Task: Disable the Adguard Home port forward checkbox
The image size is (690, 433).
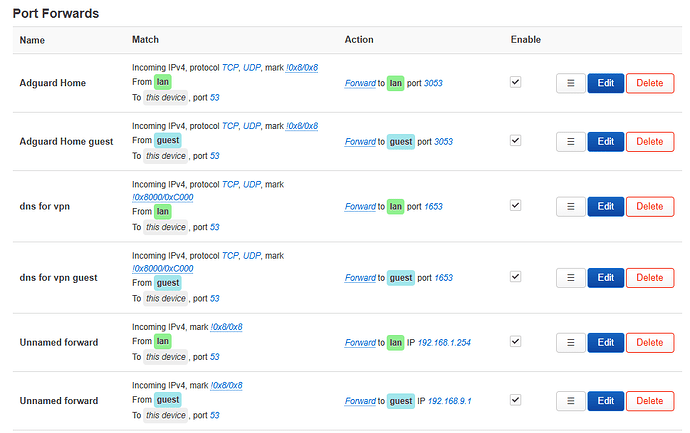Action: point(515,83)
